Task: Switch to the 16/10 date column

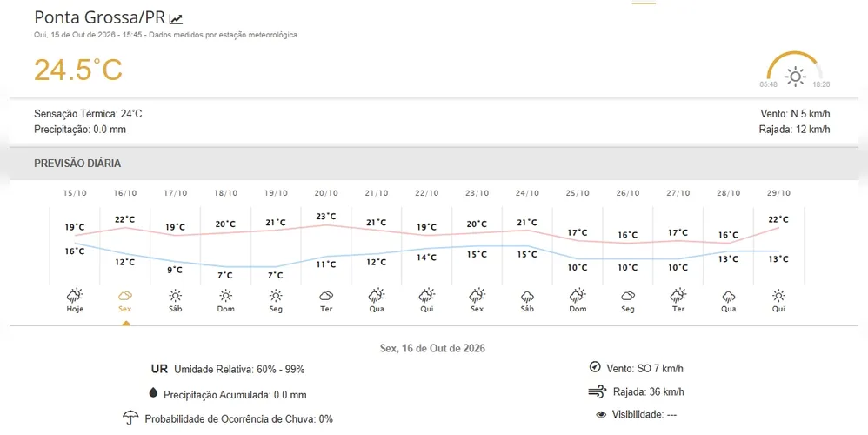Action: pyautogui.click(x=125, y=193)
